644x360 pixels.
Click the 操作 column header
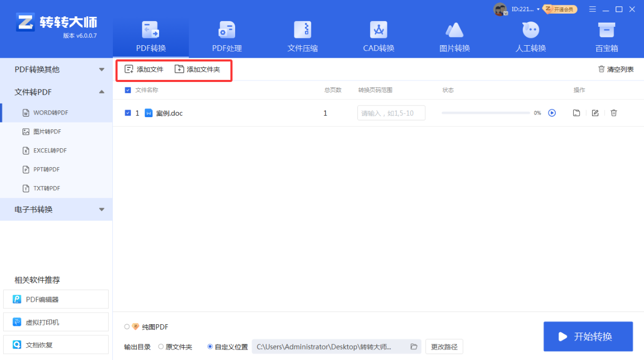[x=579, y=90]
